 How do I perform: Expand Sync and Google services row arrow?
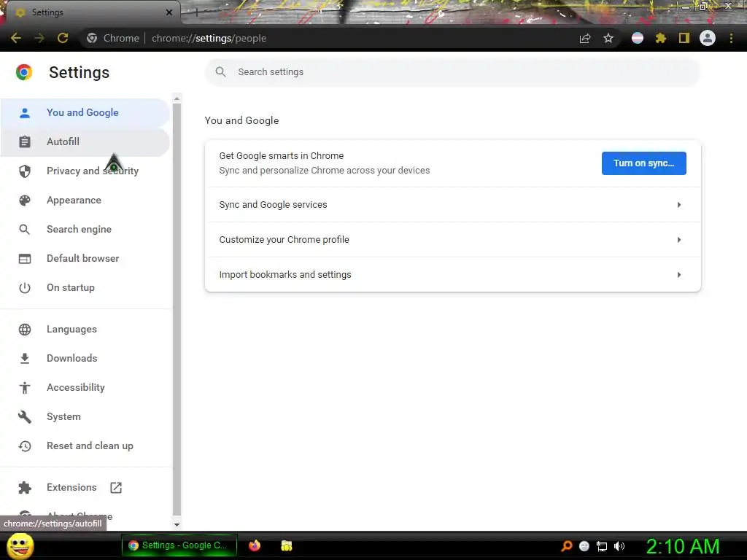(x=679, y=205)
